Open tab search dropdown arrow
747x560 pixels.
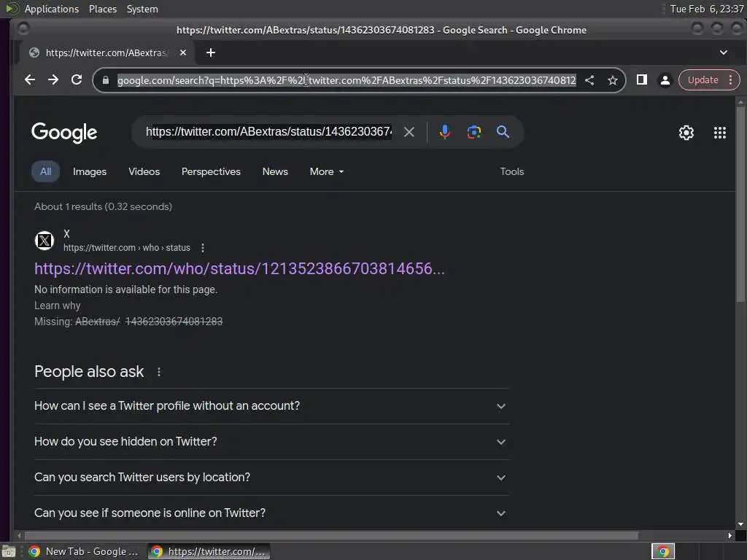click(723, 52)
